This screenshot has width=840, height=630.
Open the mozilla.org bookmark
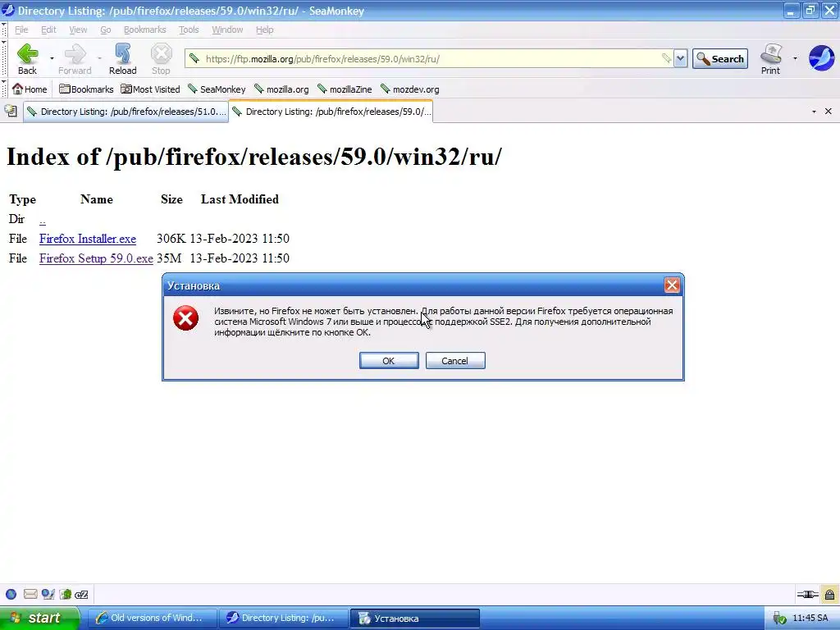click(281, 89)
